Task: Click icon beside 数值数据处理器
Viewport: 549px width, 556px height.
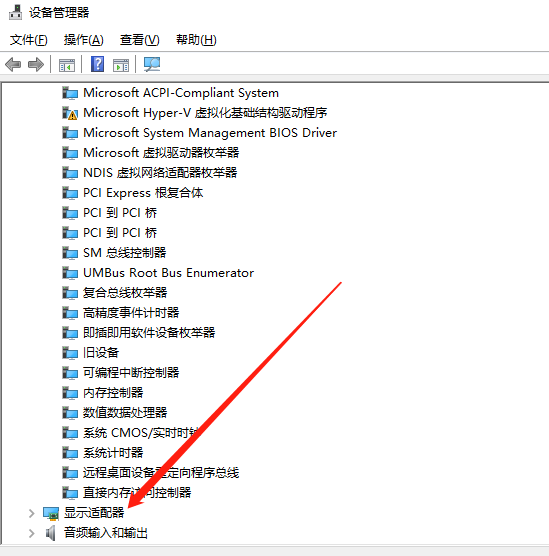Action: tap(70, 413)
